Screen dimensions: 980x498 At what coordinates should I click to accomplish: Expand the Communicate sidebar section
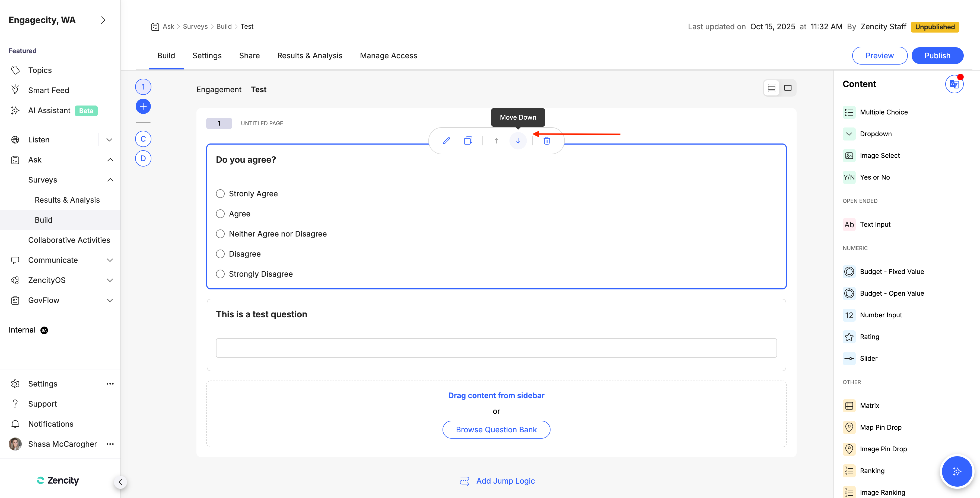pos(110,260)
